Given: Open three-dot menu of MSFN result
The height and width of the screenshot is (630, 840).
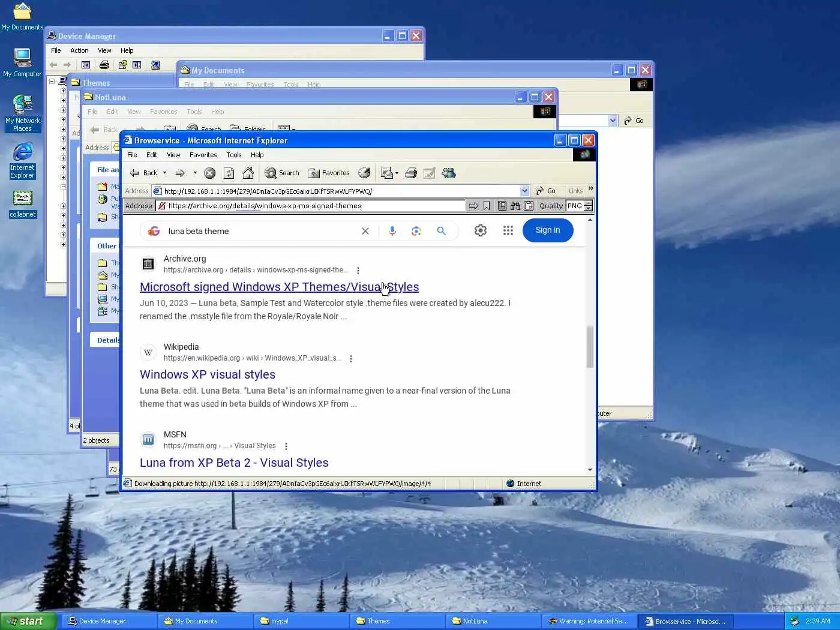Looking at the screenshot, I should (x=286, y=446).
